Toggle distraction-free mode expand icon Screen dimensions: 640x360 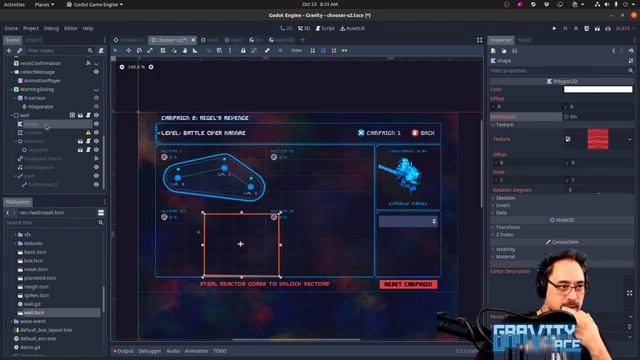480,40
